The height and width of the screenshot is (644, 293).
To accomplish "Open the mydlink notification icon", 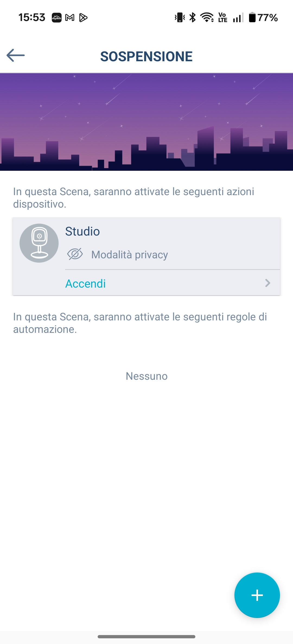I will 57,18.
